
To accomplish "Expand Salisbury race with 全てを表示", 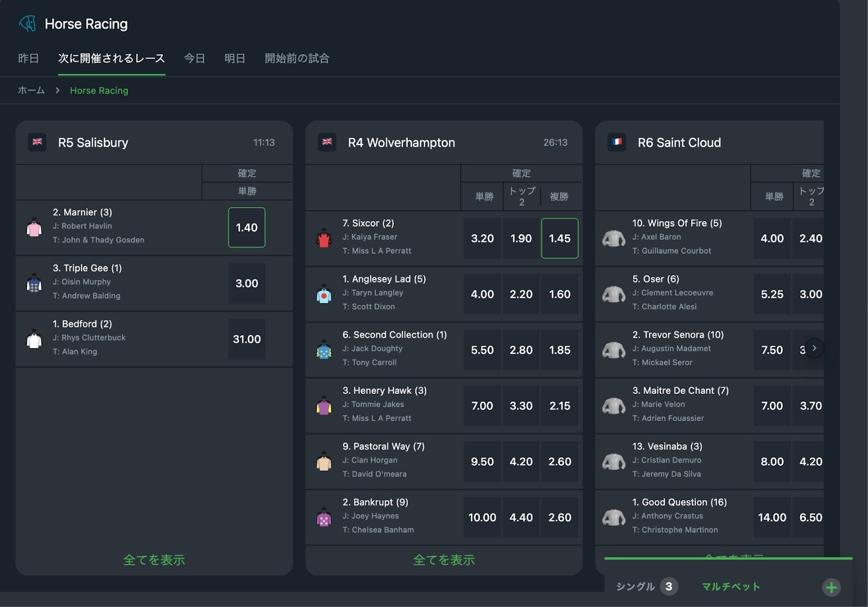I will point(154,560).
